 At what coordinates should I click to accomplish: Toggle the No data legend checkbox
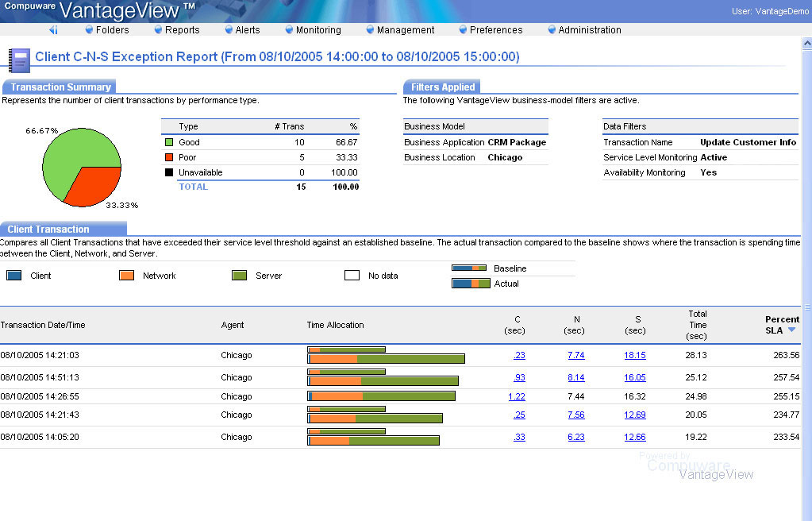pos(351,275)
